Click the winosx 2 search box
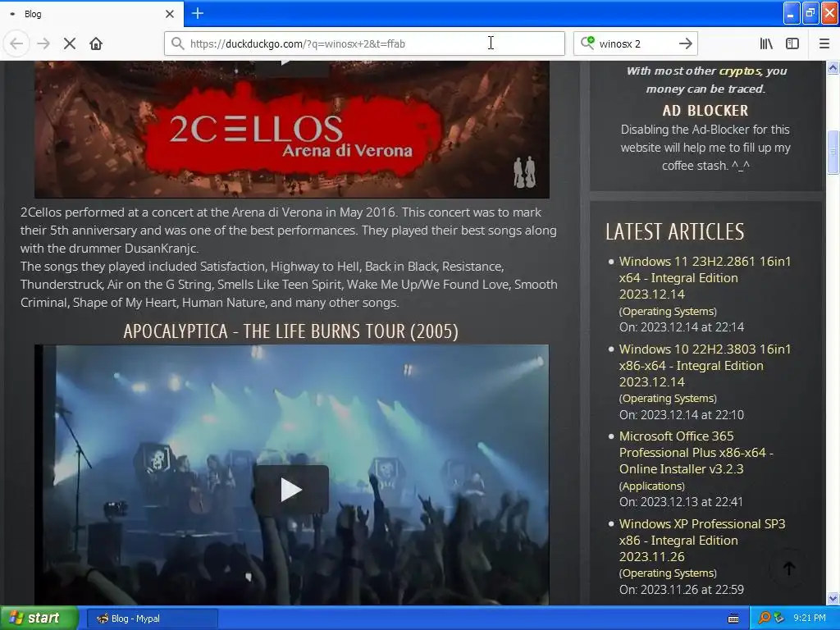This screenshot has height=630, width=840. [635, 43]
